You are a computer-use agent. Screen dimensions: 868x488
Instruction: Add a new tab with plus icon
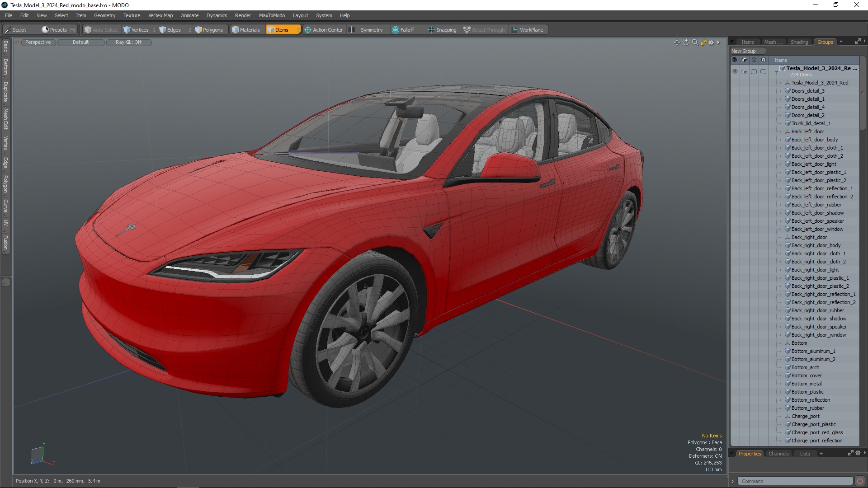tap(821, 454)
